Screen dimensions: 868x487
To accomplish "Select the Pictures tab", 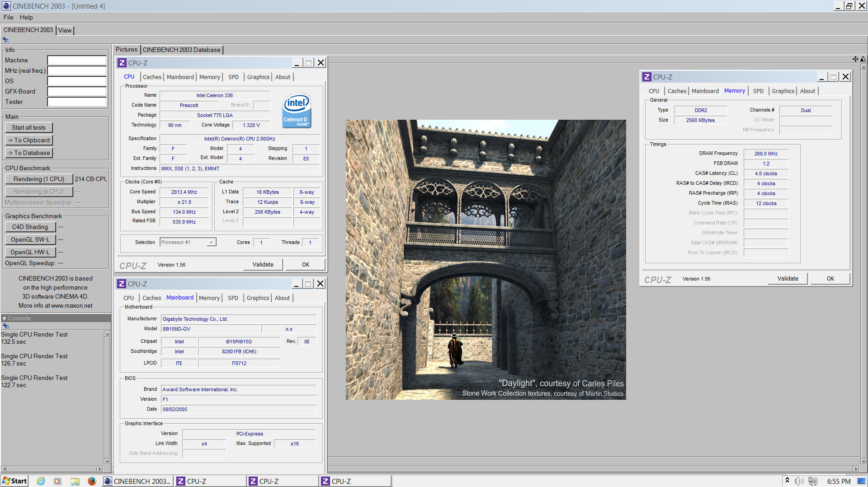I will [x=127, y=50].
